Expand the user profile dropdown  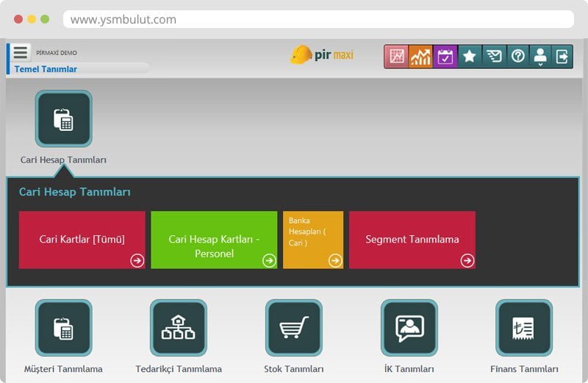pyautogui.click(x=540, y=57)
